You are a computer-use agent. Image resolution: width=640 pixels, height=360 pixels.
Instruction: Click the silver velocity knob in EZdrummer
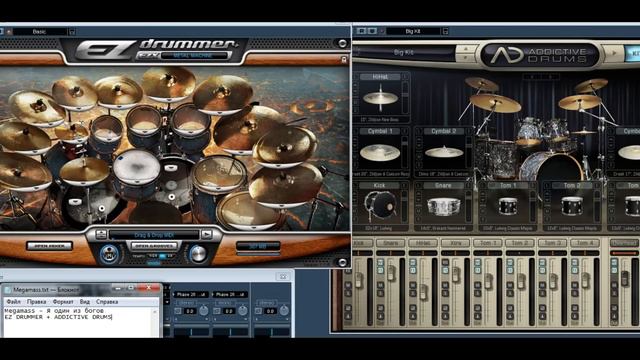point(198,253)
